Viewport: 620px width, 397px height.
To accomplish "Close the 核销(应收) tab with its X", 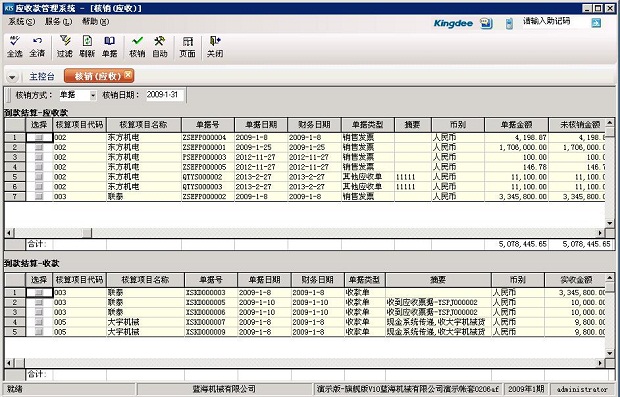I will [128, 74].
